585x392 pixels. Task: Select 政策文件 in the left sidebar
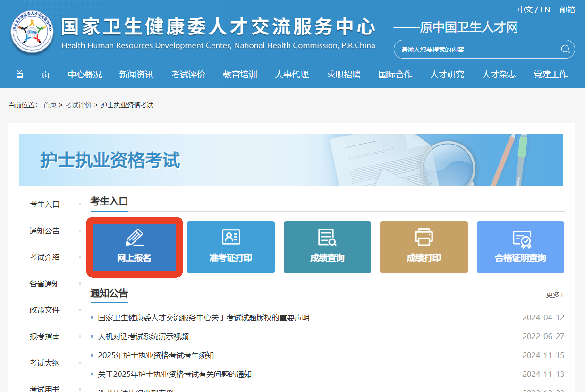click(x=44, y=310)
